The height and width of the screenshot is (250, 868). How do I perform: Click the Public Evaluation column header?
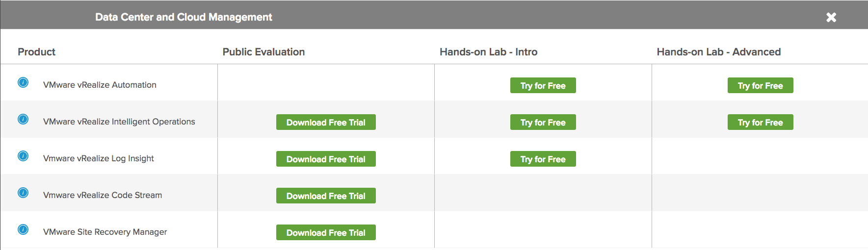[x=263, y=52]
